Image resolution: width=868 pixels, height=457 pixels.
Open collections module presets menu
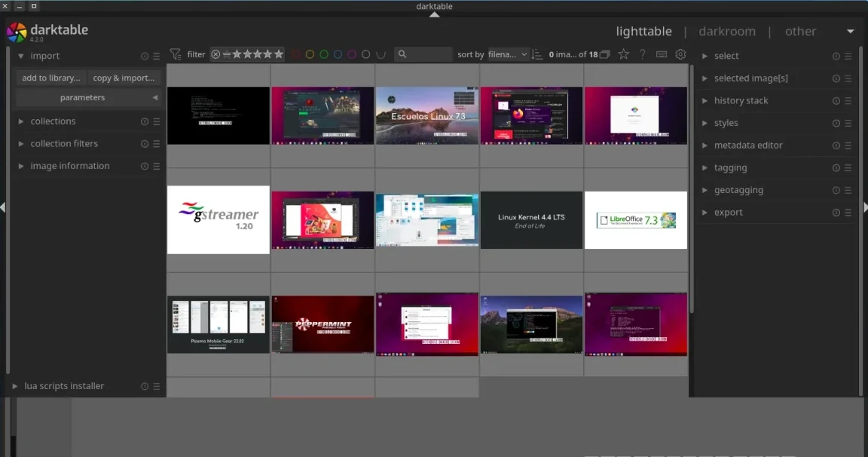157,121
